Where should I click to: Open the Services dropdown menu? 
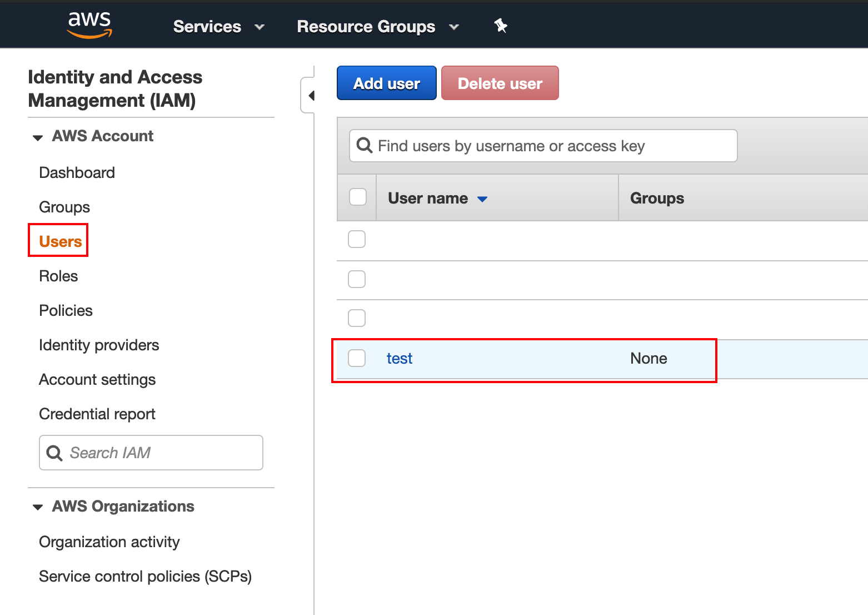tap(219, 27)
